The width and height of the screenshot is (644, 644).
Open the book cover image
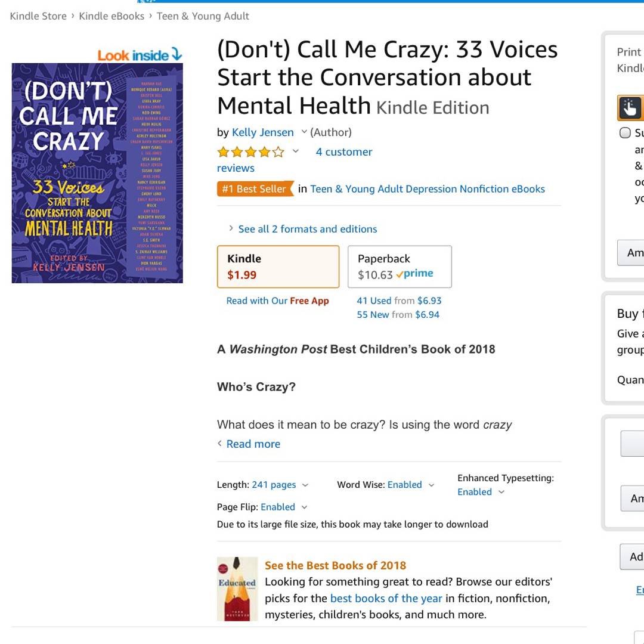[97, 173]
